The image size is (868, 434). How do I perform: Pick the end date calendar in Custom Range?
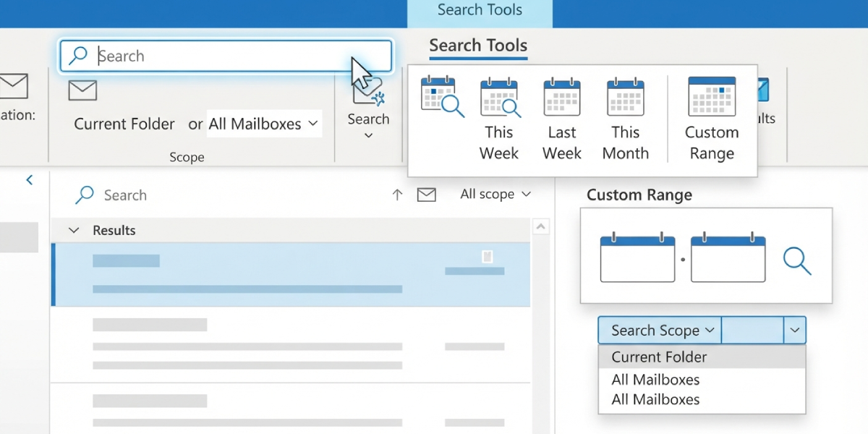point(728,257)
